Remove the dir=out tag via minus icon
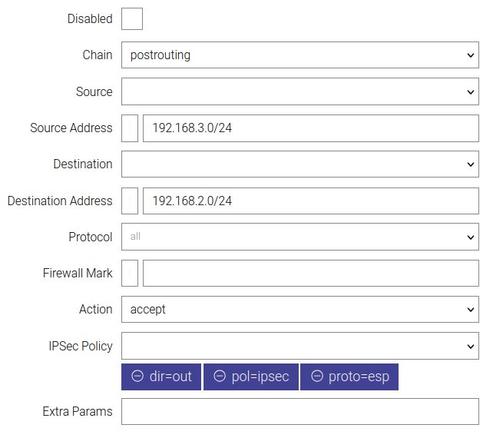This screenshot has width=493, height=448. pyautogui.click(x=137, y=377)
